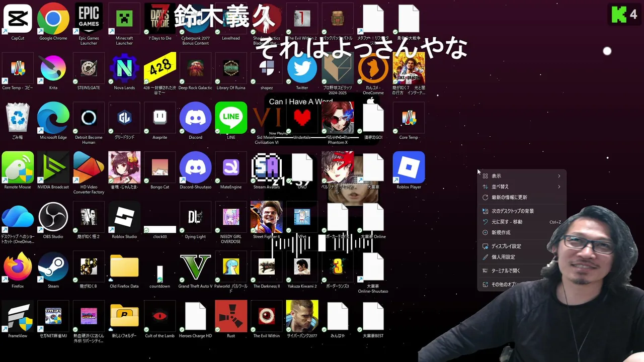Select the 大富豪BEST file icon

click(x=373, y=317)
